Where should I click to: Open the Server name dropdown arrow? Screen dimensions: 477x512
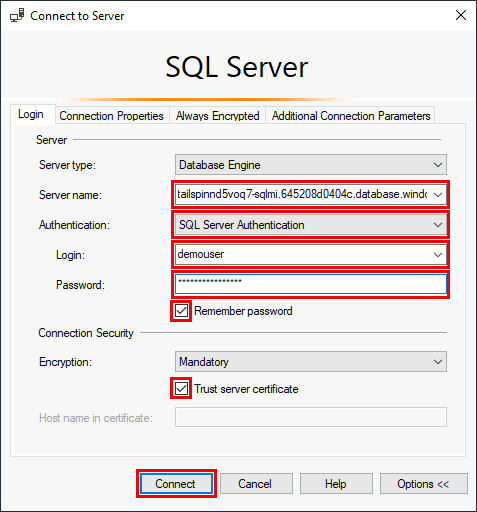[438, 195]
